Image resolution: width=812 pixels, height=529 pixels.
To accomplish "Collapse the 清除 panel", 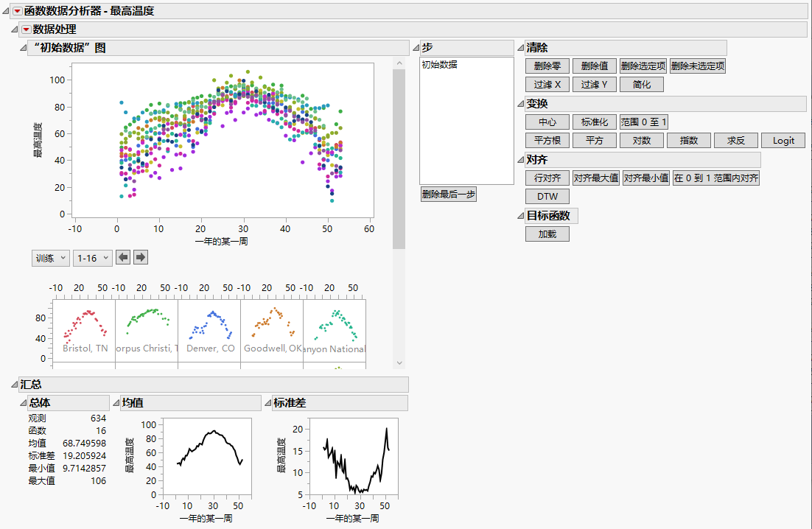I will pos(521,48).
